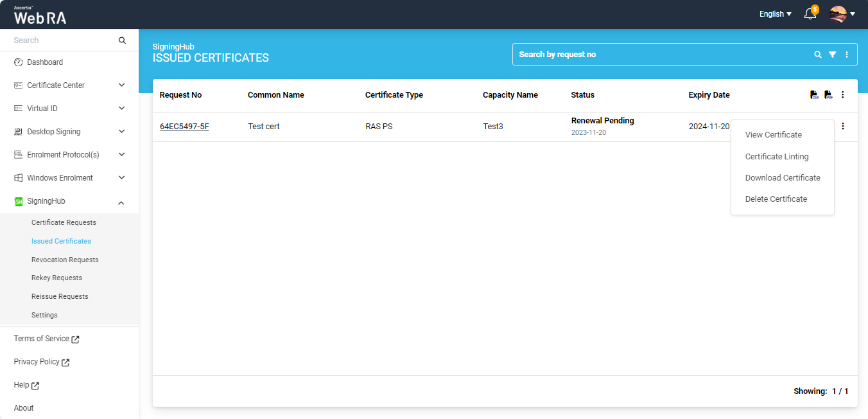868x419 pixels.
Task: Click the magnifier icon in request search
Action: click(818, 55)
